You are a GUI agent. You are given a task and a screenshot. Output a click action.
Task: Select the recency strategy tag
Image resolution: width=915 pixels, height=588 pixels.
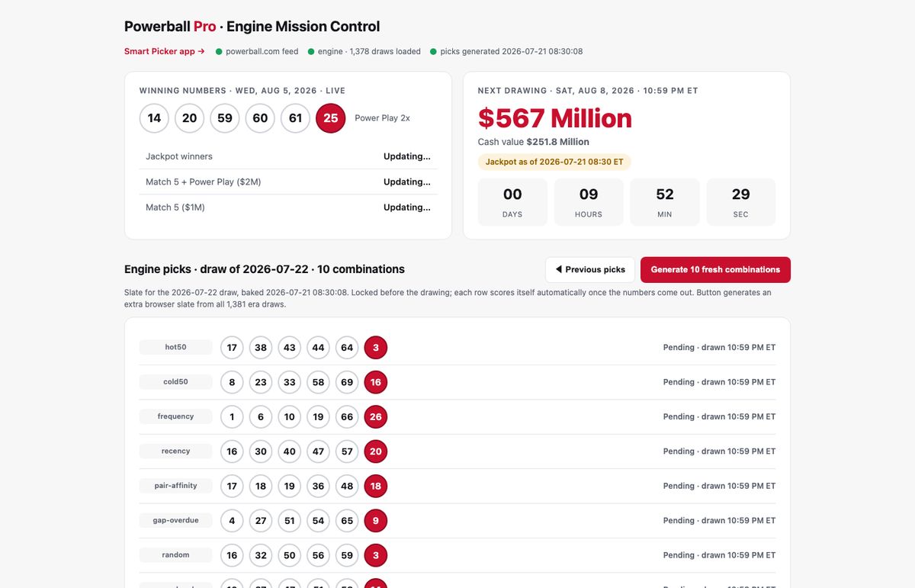pyautogui.click(x=175, y=451)
